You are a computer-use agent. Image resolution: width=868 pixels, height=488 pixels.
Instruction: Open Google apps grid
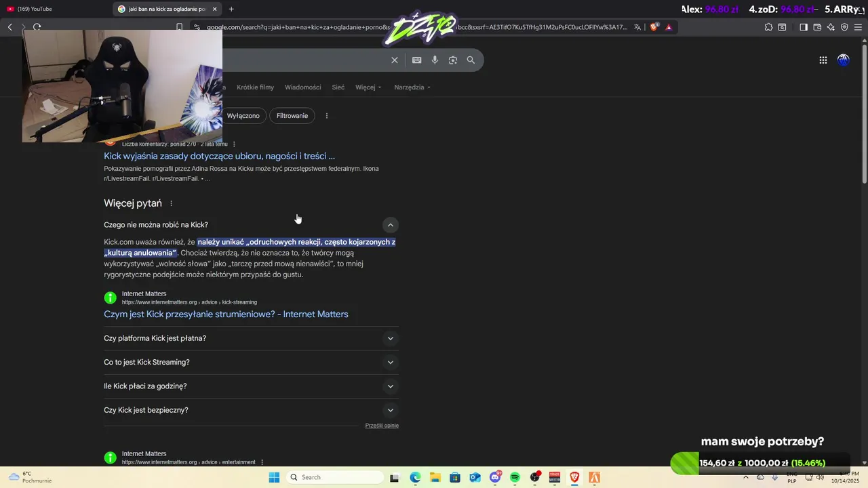(823, 60)
